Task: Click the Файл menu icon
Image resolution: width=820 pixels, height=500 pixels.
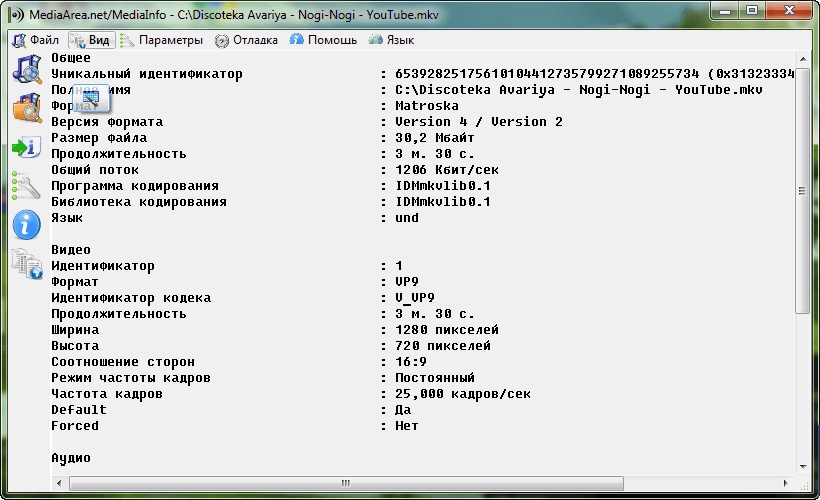Action: pyautogui.click(x=19, y=40)
